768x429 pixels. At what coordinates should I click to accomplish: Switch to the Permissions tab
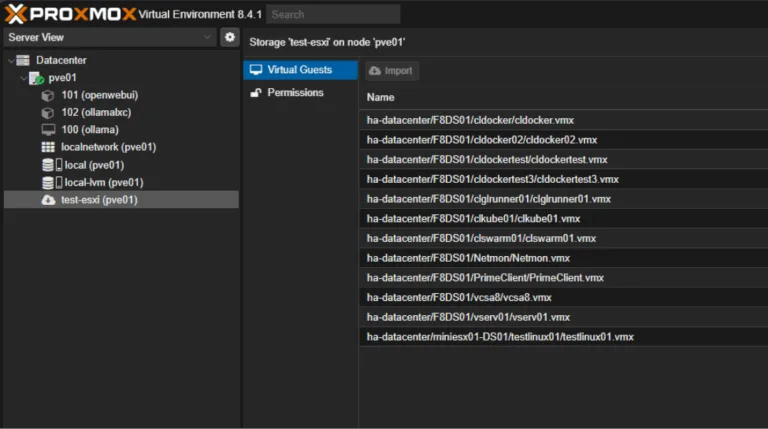300,93
